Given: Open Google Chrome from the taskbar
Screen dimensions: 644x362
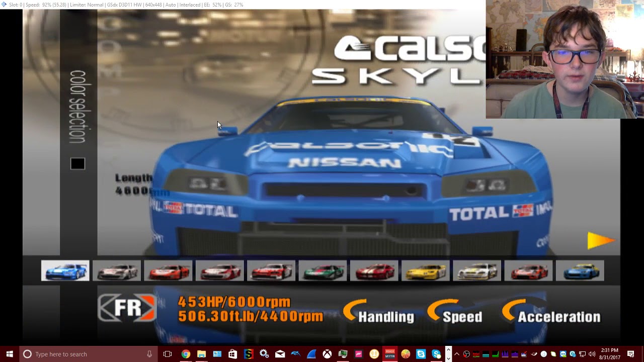Looking at the screenshot, I should (186, 354).
